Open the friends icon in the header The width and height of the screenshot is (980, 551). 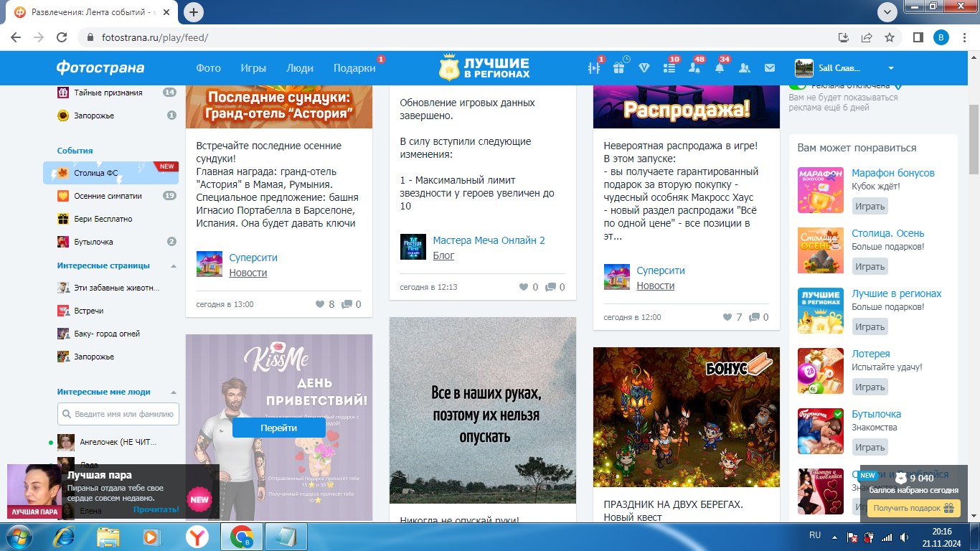745,68
